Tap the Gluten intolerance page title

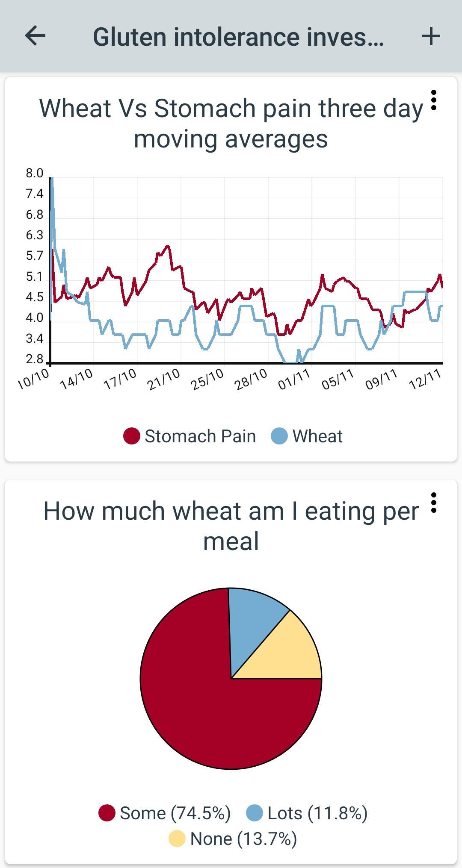(x=238, y=37)
